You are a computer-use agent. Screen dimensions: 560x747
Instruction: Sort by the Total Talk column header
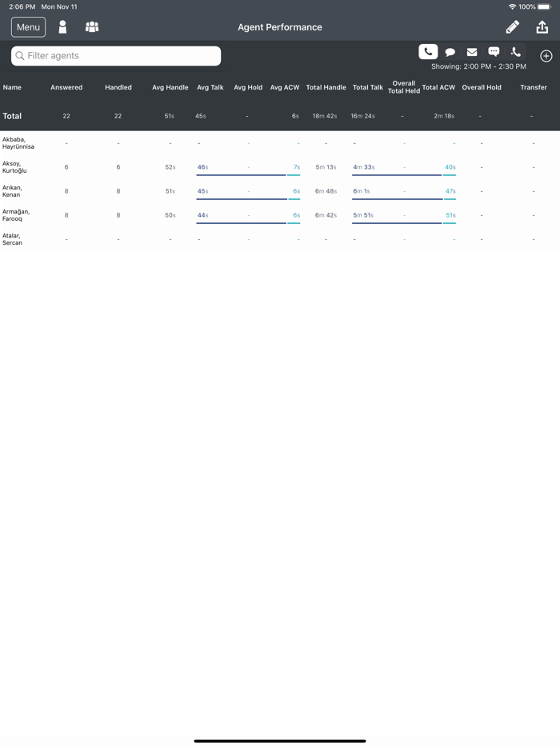pyautogui.click(x=367, y=87)
